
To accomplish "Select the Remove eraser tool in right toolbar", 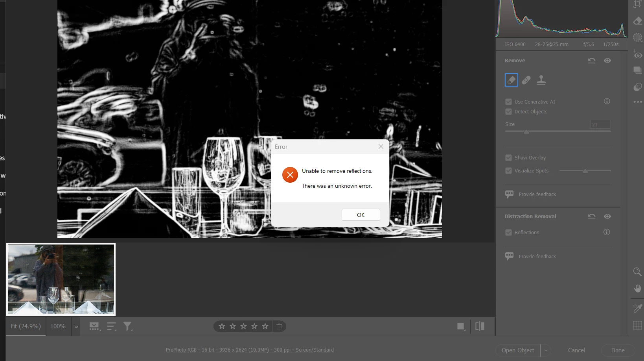I will [637, 21].
